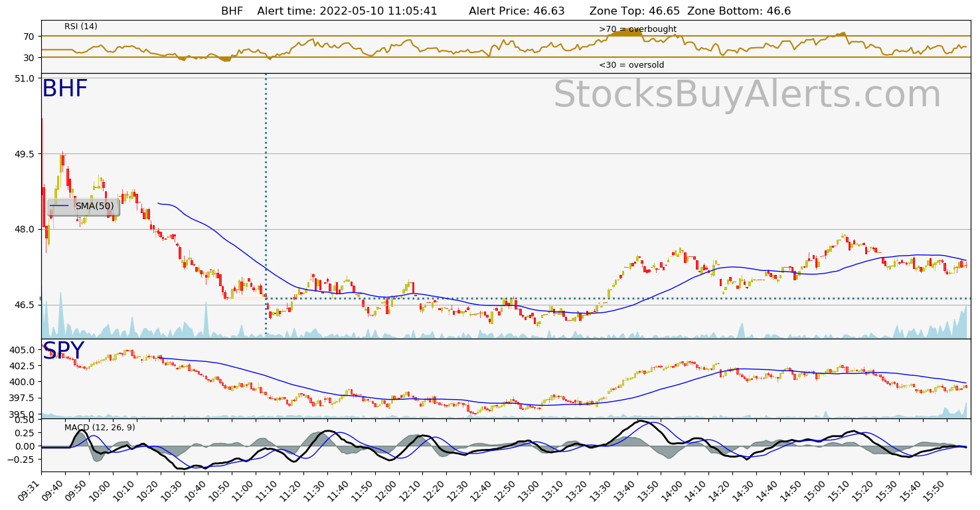The image size is (980, 510).
Task: Click the 405.0 SPY axis label
Action: pyautogui.click(x=22, y=350)
